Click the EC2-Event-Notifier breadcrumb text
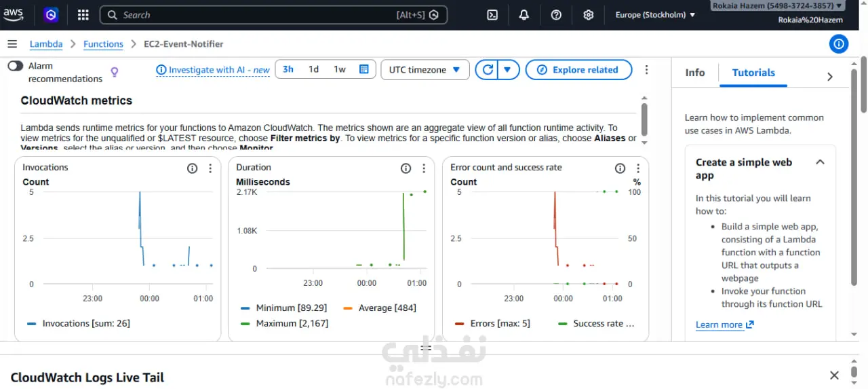Screen dimensions: 868x389 [183, 44]
